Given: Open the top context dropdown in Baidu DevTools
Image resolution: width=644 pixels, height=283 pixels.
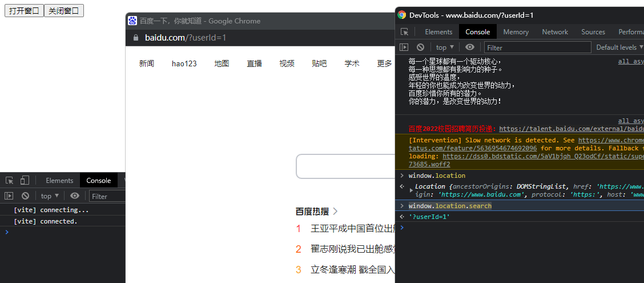Looking at the screenshot, I should 445,47.
